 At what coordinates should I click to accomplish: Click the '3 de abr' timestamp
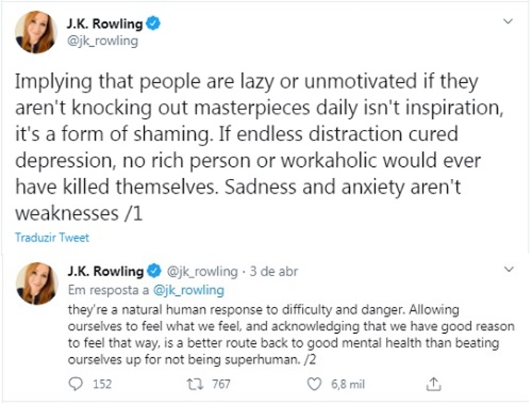pyautogui.click(x=279, y=272)
